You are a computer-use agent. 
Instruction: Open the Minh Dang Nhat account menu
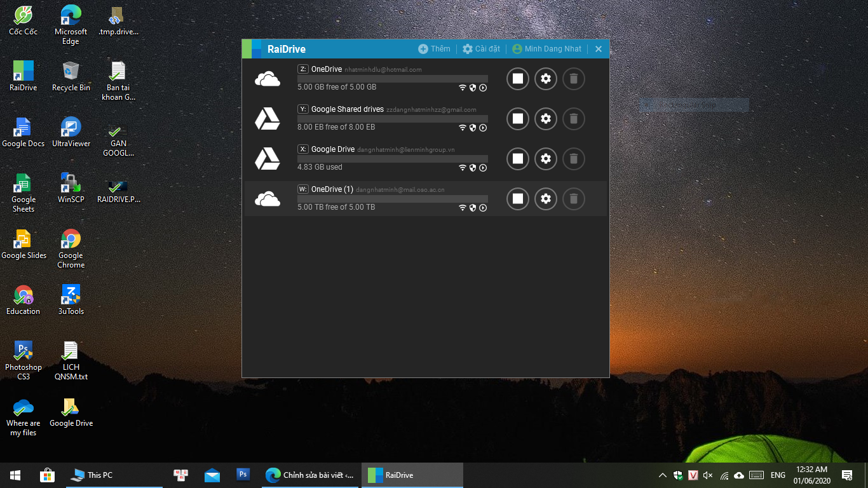[546, 49]
